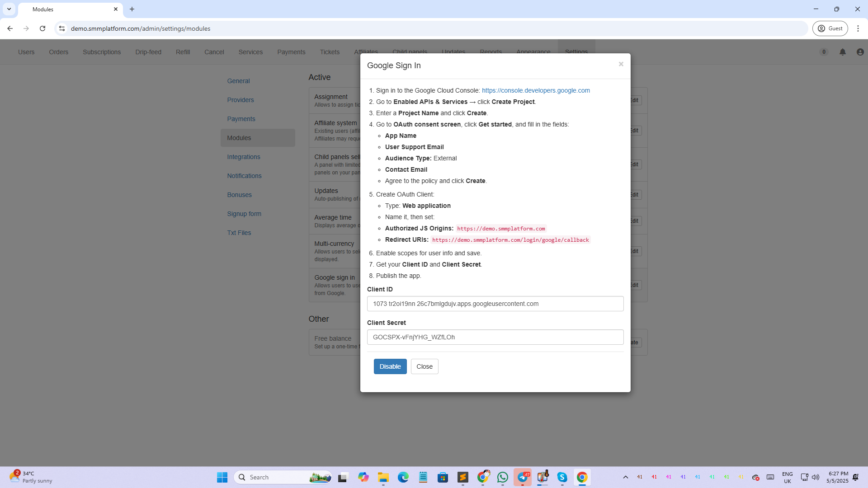Expand the tab search dropdown arrow

[x=9, y=9]
